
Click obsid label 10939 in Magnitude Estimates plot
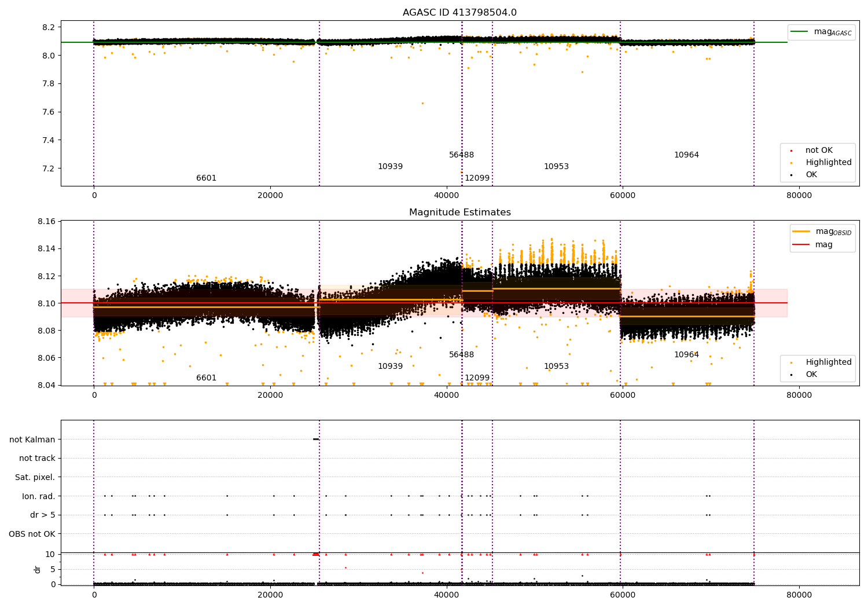point(390,367)
